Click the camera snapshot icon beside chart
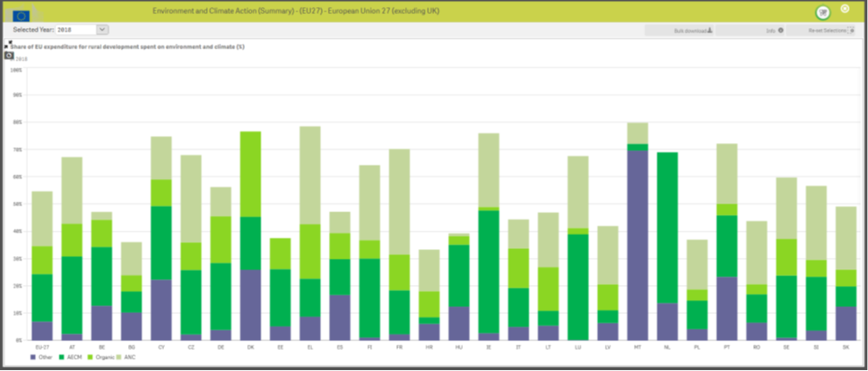This screenshot has width=868, height=371. point(9,55)
